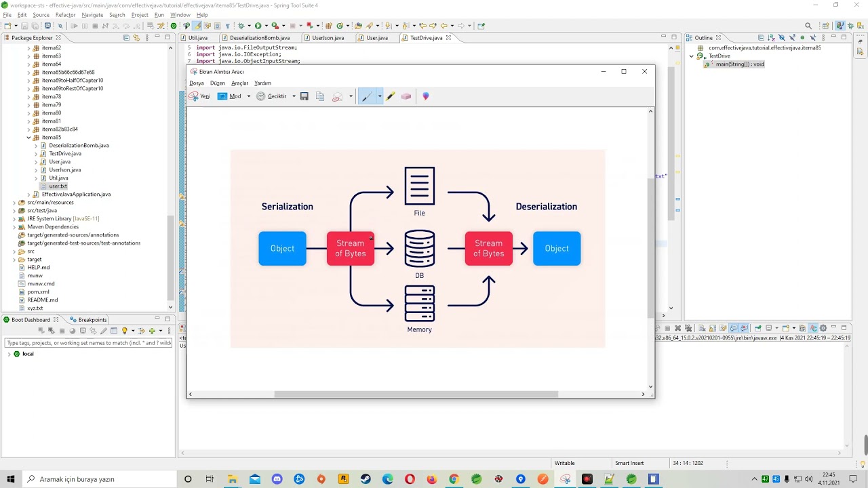Close the TestDrive.java editor tab
Image resolution: width=868 pixels, height=488 pixels.
(x=448, y=38)
